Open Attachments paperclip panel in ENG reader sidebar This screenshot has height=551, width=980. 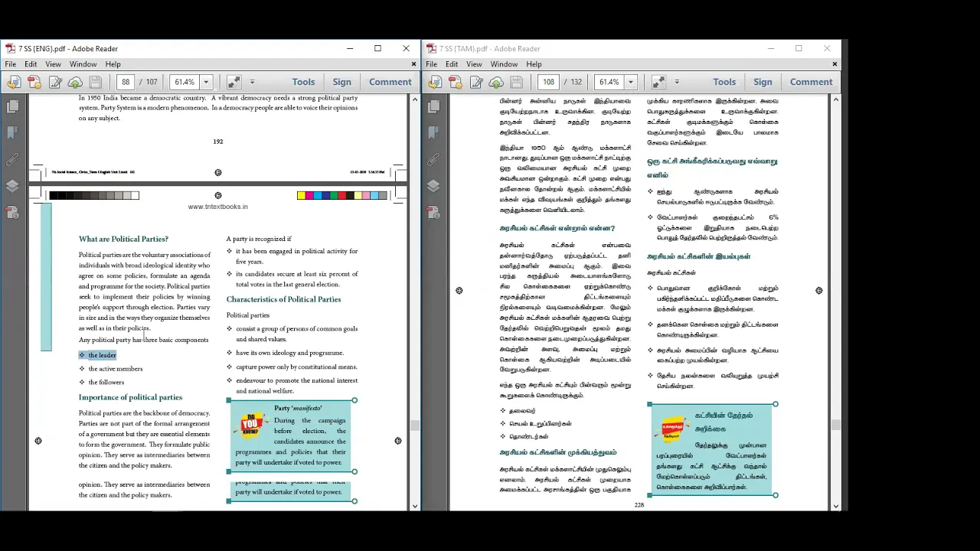tap(12, 160)
